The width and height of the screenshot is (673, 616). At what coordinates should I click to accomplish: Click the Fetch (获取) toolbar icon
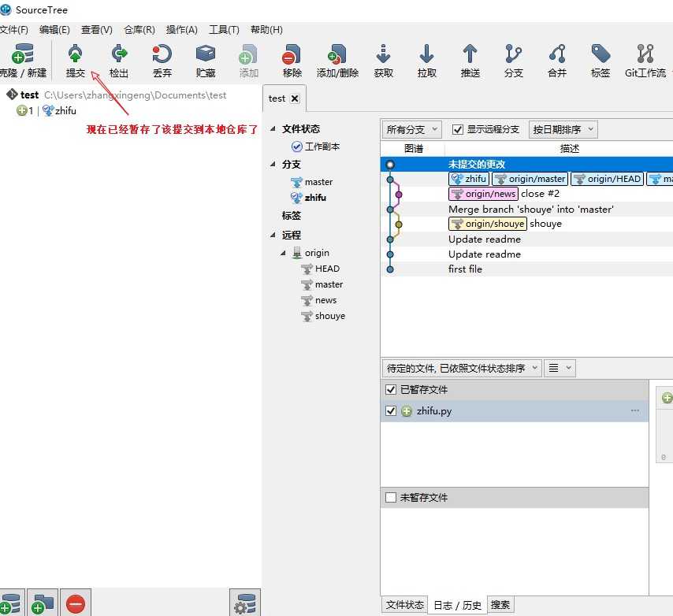click(x=383, y=54)
